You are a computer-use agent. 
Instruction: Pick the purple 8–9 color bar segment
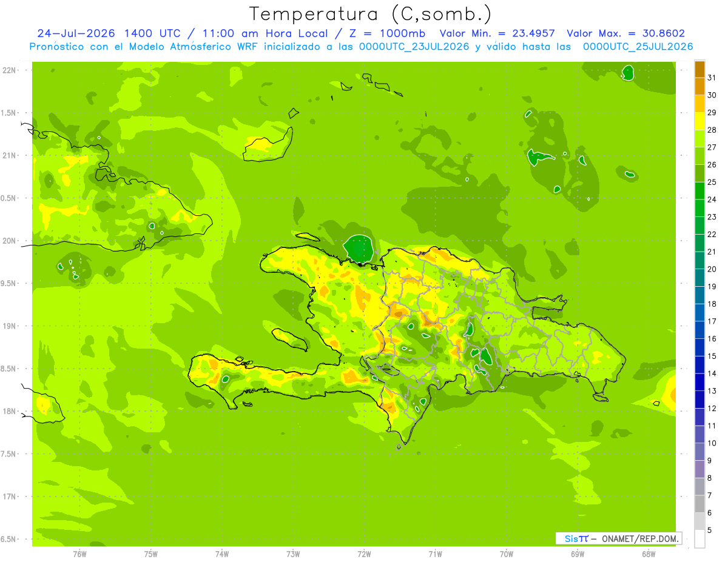(699, 469)
